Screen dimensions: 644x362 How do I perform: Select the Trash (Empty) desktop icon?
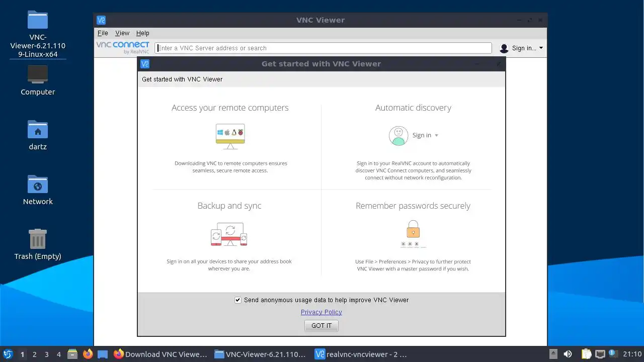coord(38,245)
